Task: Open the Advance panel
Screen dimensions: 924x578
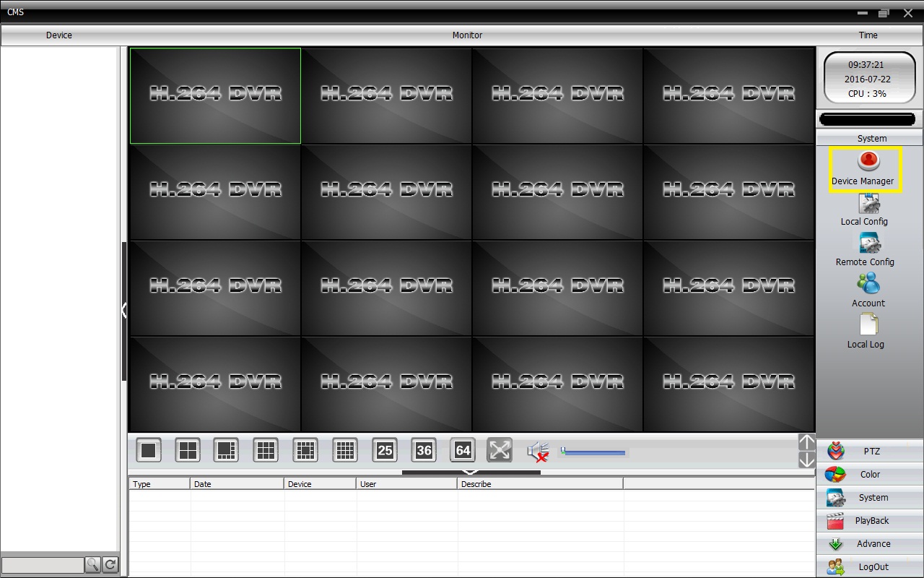Action: [x=871, y=544]
